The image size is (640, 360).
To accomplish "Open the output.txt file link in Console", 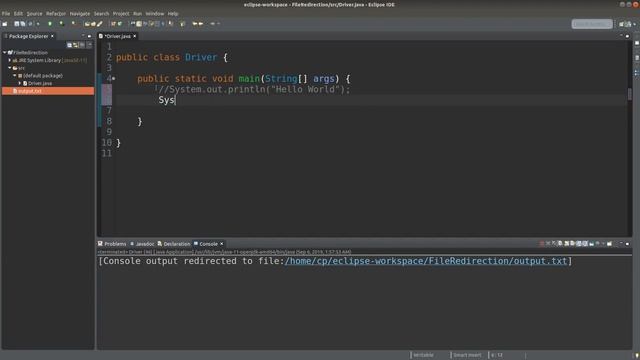I will pyautogui.click(x=426, y=261).
